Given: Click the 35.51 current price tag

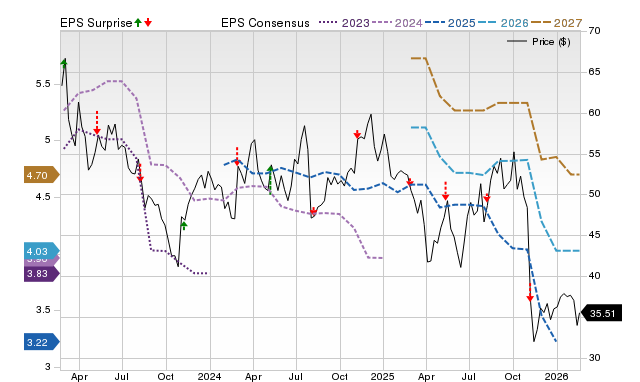Looking at the screenshot, I should [601, 313].
